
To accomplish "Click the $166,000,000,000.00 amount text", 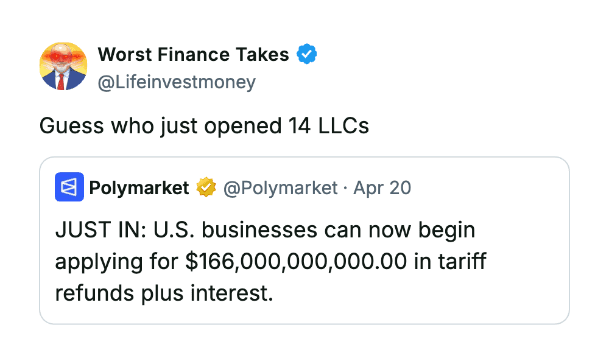I will coord(296,262).
